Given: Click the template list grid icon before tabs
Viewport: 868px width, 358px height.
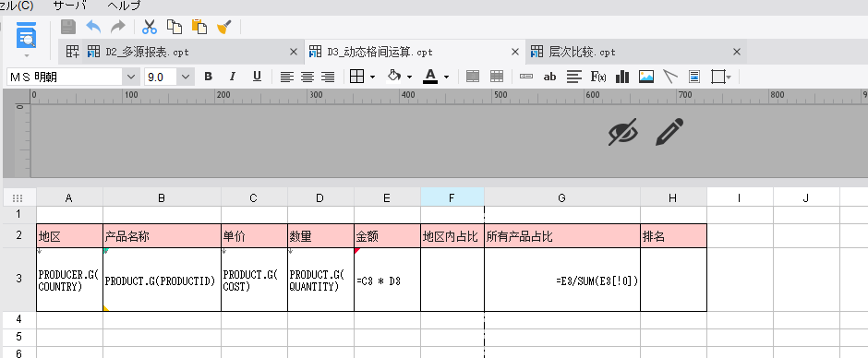Looking at the screenshot, I should pyautogui.click(x=73, y=52).
